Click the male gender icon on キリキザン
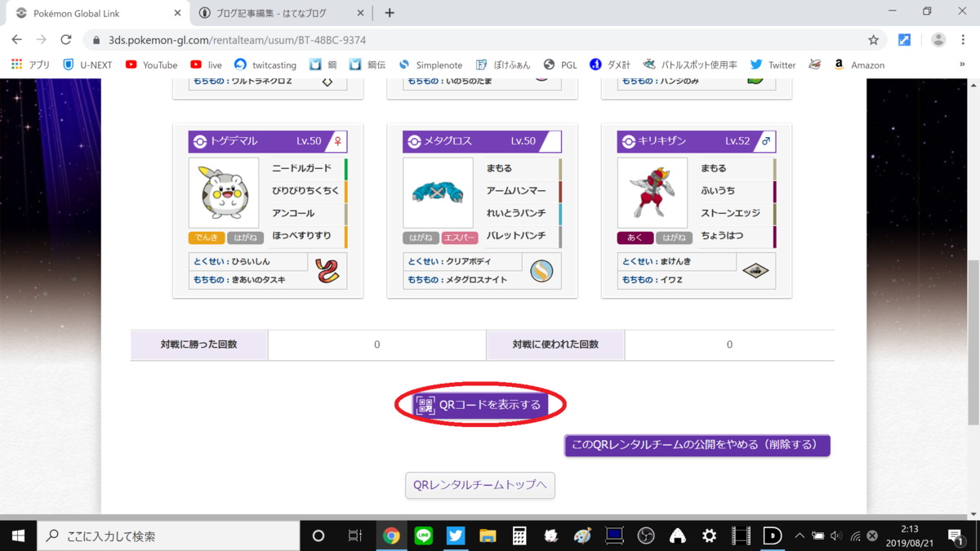980x551 pixels. tap(765, 141)
